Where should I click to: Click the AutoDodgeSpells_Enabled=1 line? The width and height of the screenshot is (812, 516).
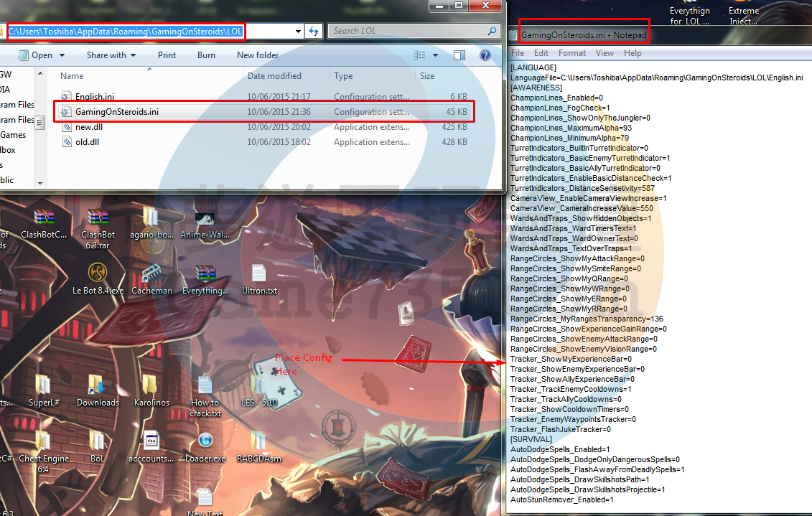560,450
